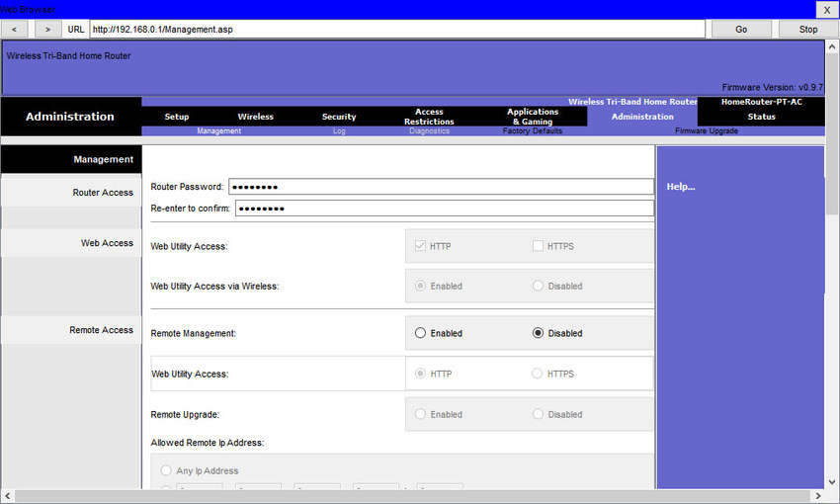840x504 pixels.
Task: Click the Help... link
Action: coord(680,187)
